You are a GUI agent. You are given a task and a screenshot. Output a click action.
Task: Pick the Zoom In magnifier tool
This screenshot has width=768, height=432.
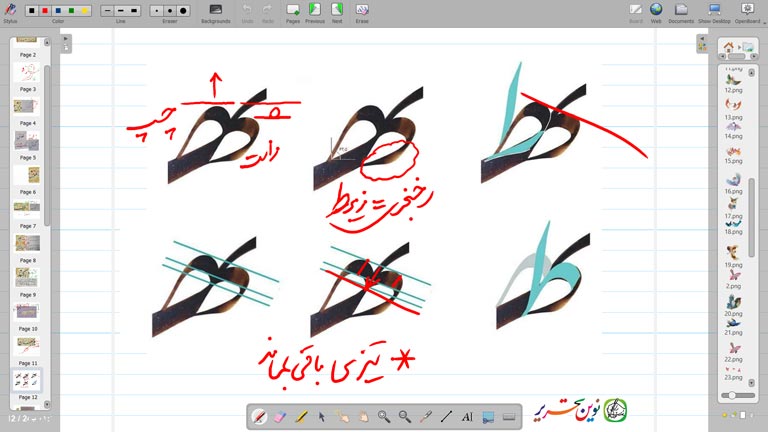click(384, 416)
